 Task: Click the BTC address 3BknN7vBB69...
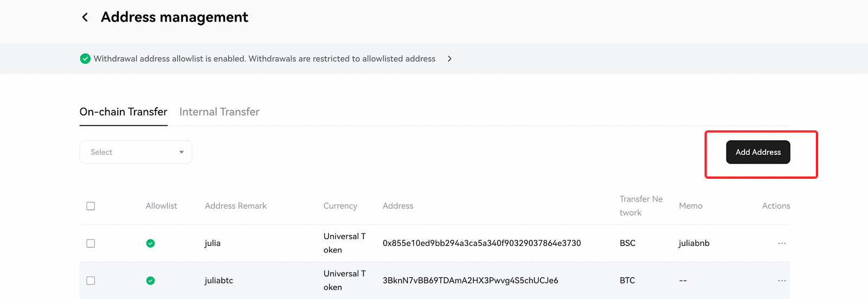click(x=470, y=281)
